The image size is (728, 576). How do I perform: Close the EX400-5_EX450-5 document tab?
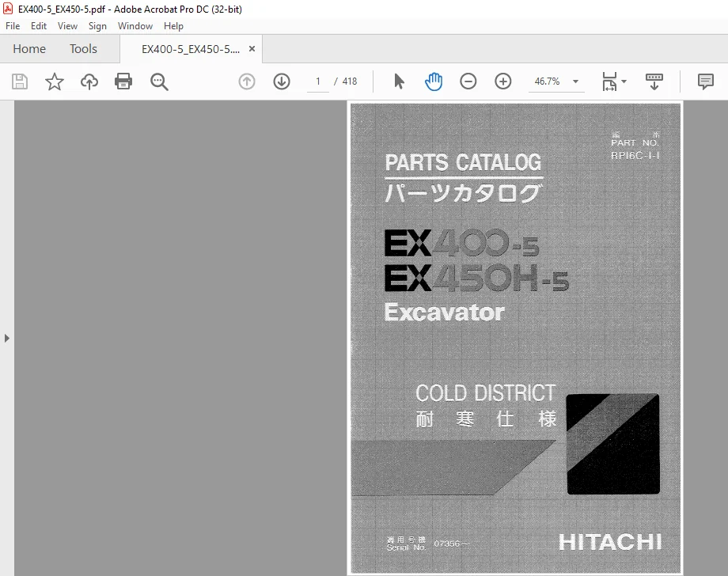click(252, 49)
